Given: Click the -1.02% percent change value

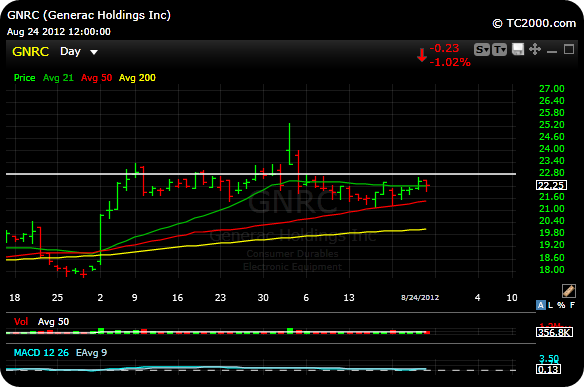Looking at the screenshot, I should point(450,62).
